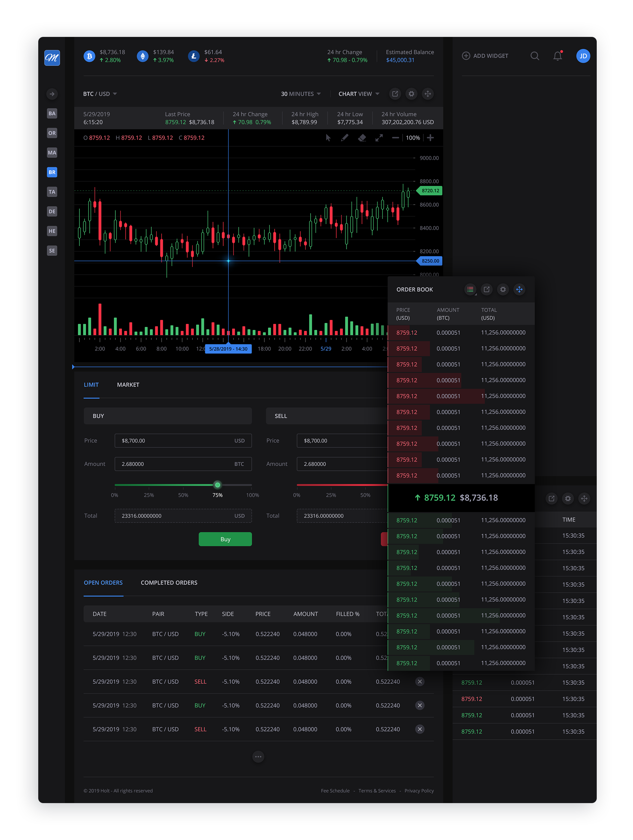The image size is (633, 840).
Task: Open JD user avatar menu
Action: coord(583,56)
